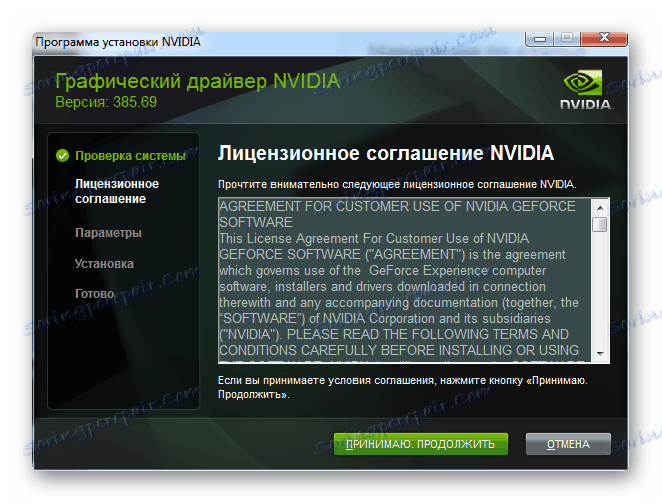Click the Лицензионное соглашение NVIDIA main heading
Viewport: 662px width, 504px height.
[385, 153]
